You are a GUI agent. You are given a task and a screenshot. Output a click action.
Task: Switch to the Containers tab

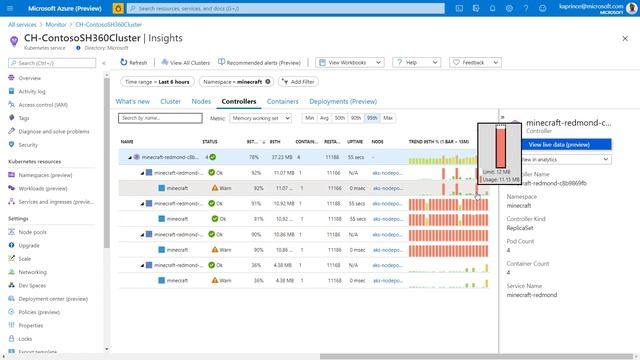click(x=282, y=101)
